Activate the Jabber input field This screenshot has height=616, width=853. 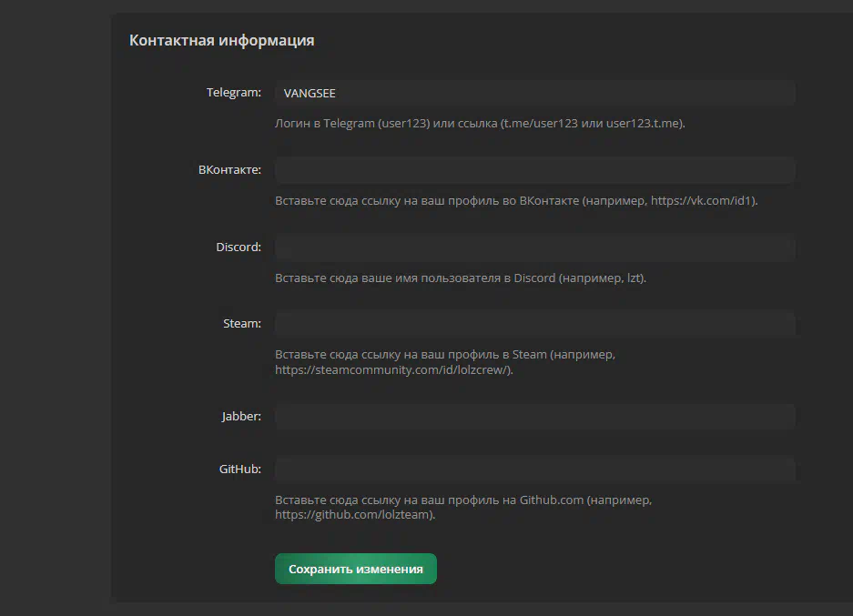tap(534, 417)
